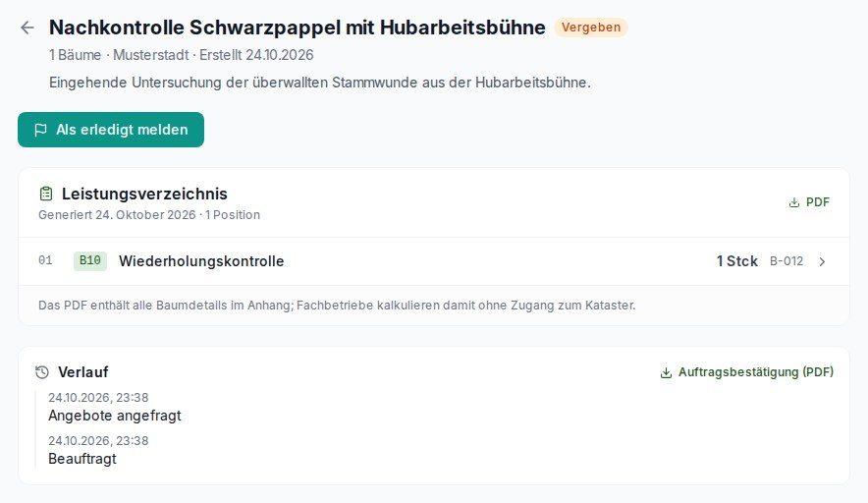Click the flag icon in the erledigt button

coord(40,130)
